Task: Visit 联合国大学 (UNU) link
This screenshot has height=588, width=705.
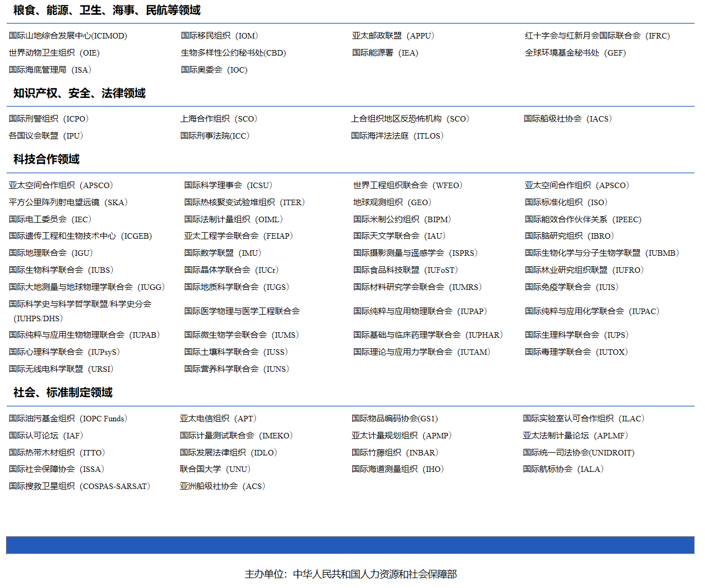Action: (215, 469)
